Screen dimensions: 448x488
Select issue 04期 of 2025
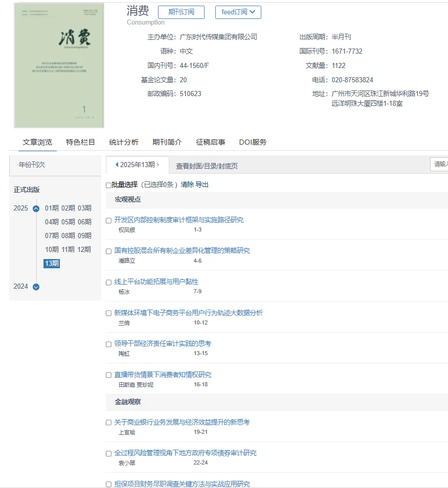pos(52,222)
